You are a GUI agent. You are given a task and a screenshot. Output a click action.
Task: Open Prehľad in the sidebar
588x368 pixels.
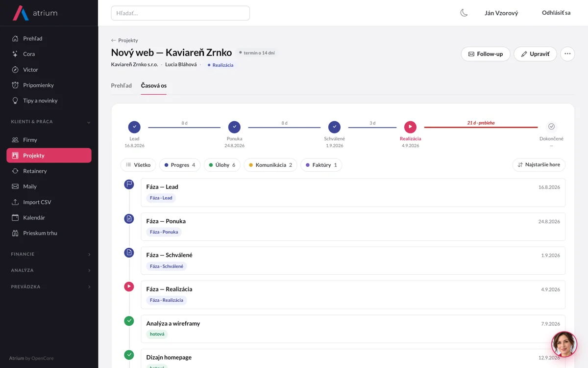(x=49, y=38)
